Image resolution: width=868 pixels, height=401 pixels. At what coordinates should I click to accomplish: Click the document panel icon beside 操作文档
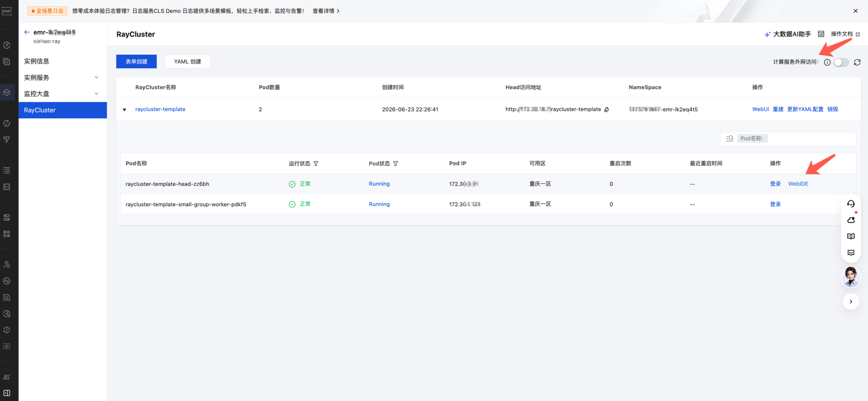[x=821, y=34]
